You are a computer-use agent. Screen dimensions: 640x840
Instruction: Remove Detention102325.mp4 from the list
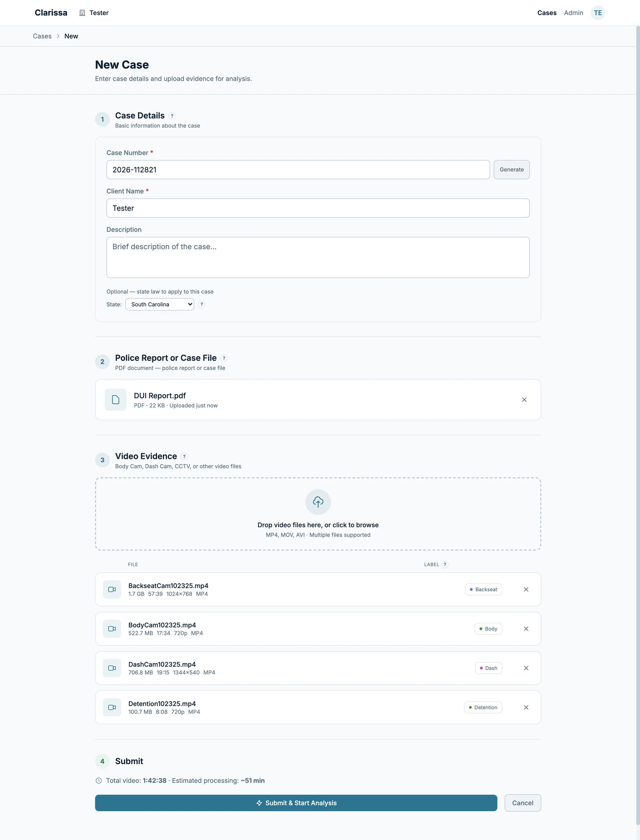tap(526, 707)
